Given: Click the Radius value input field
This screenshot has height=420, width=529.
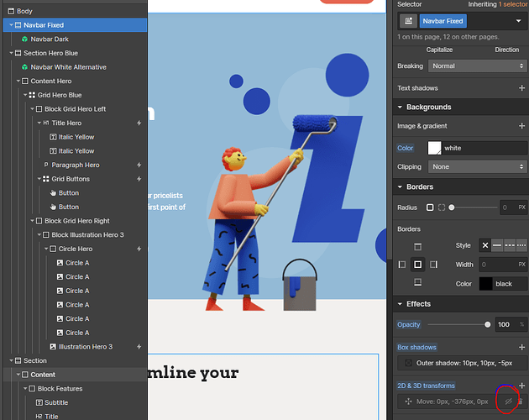Looking at the screenshot, I should [513, 207].
